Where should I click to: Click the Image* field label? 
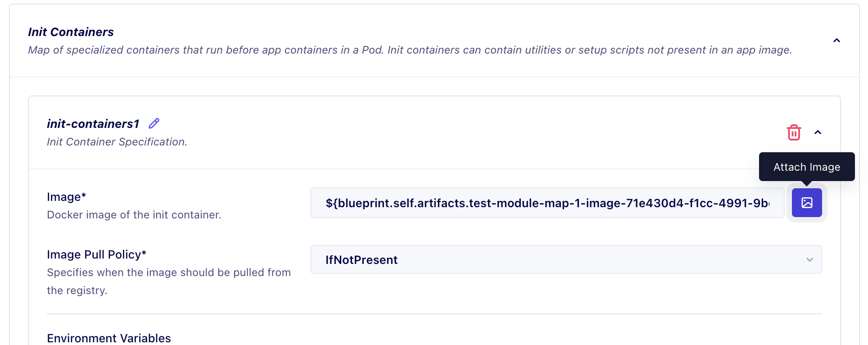(66, 197)
